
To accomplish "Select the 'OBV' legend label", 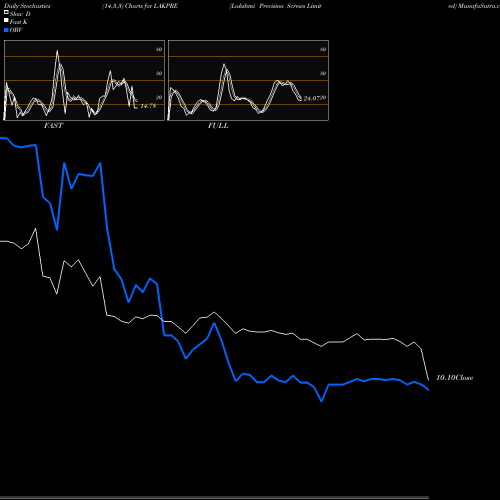I will [16, 30].
